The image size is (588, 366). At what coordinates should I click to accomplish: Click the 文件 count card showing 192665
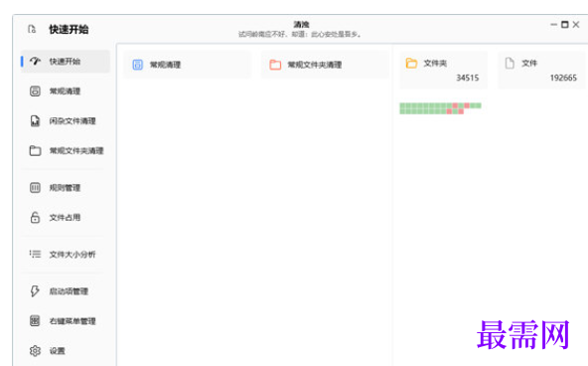(x=541, y=70)
